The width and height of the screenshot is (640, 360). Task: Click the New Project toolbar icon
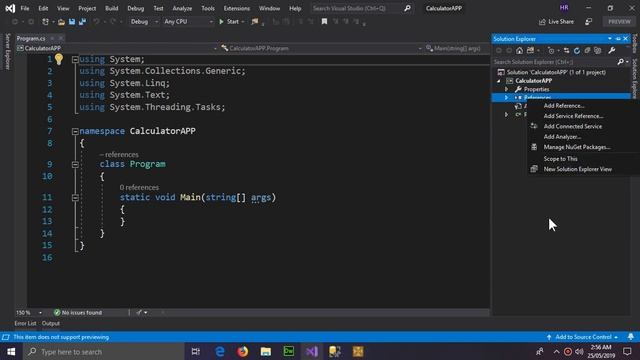[45, 22]
